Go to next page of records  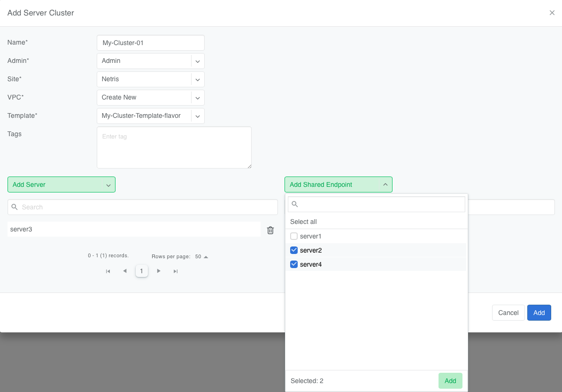pos(159,271)
